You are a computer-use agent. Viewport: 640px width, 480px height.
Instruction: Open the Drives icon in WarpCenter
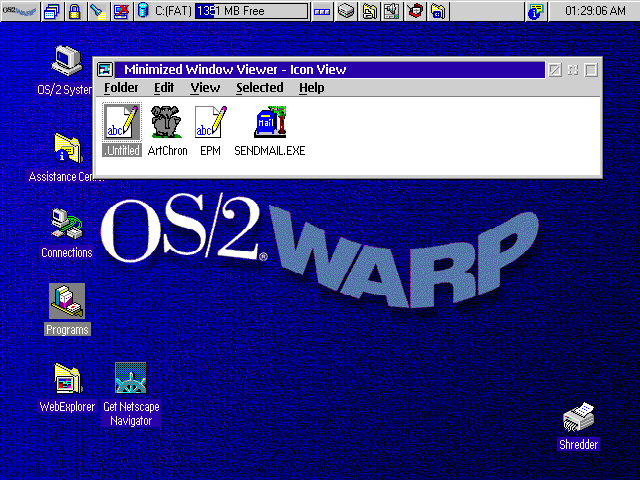pyautogui.click(x=346, y=11)
